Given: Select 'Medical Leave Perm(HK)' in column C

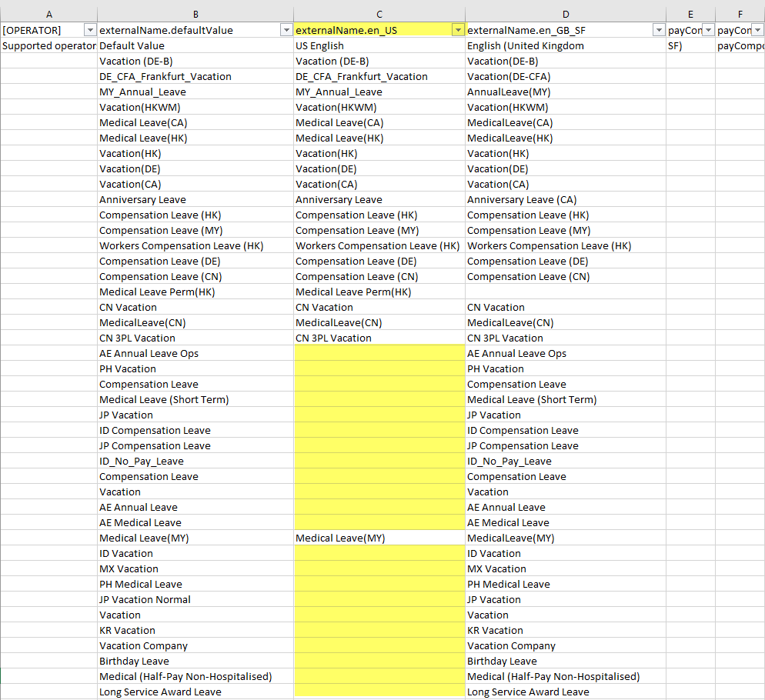Looking at the screenshot, I should click(x=379, y=292).
